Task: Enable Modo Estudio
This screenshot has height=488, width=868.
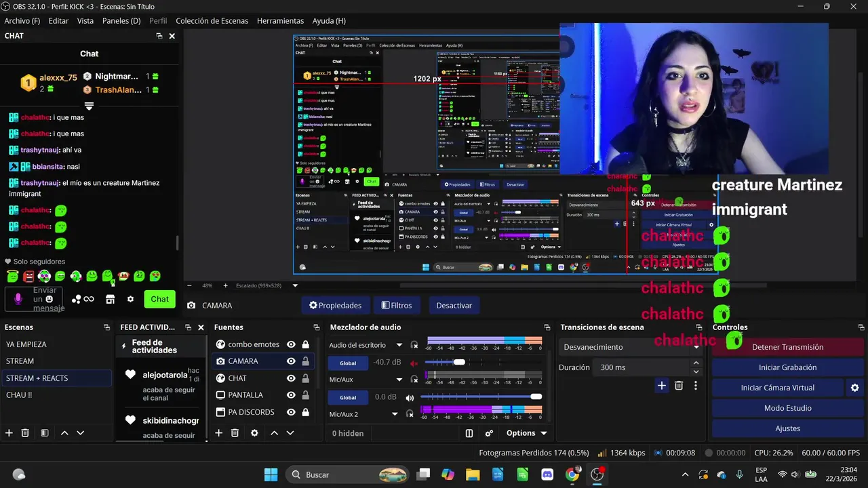Action: pos(787,408)
